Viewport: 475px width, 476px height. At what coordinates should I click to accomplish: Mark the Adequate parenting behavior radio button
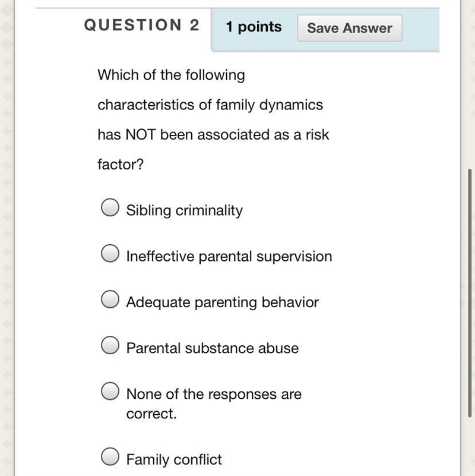[x=110, y=299]
